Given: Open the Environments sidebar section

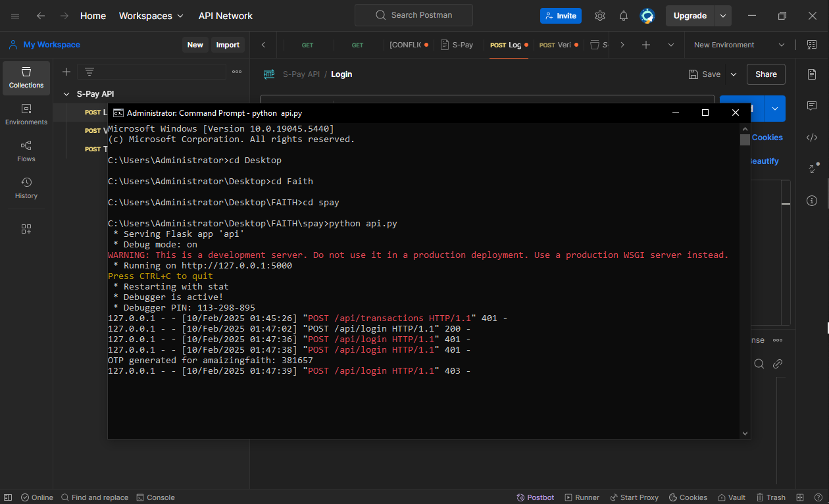Looking at the screenshot, I should [26, 115].
